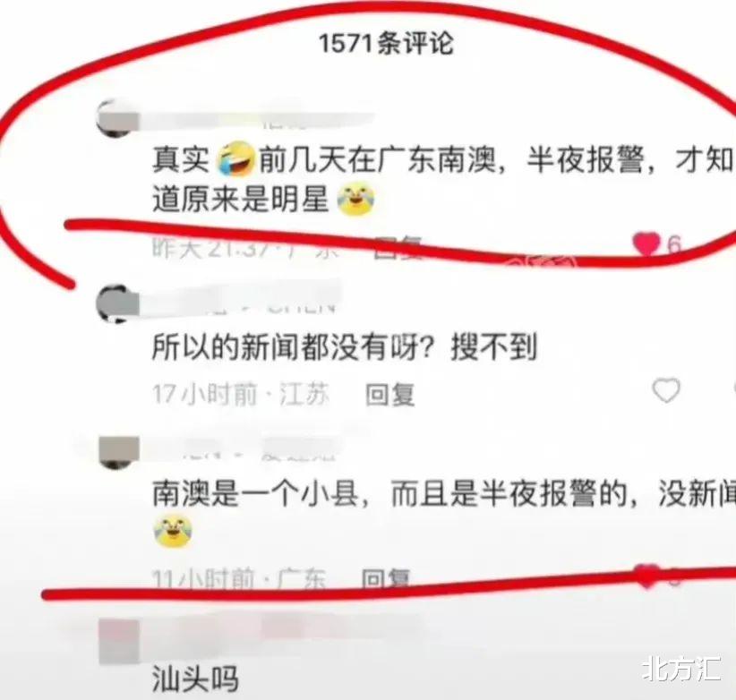
Task: Tap 回复 under the 11小时前 · 广东 comment
Action: [x=386, y=579]
